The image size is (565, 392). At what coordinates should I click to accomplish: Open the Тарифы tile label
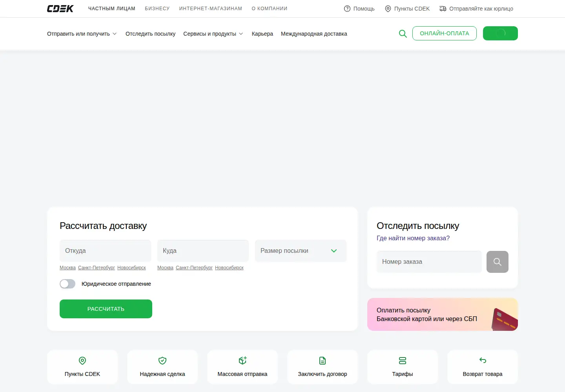point(403,374)
